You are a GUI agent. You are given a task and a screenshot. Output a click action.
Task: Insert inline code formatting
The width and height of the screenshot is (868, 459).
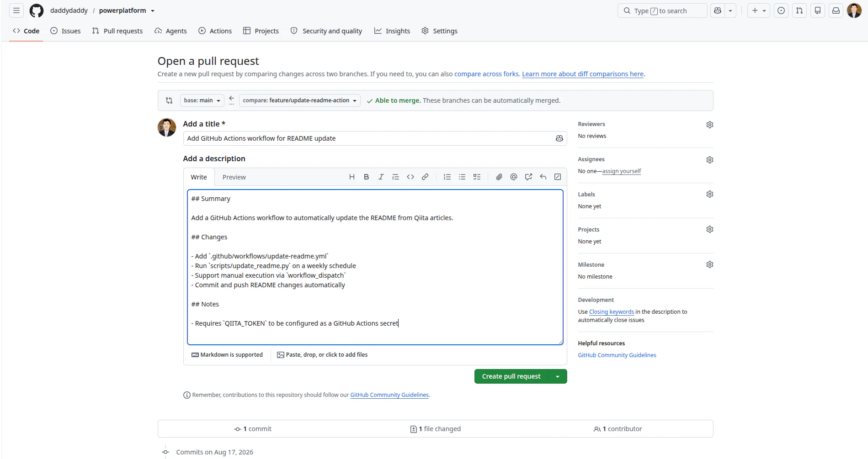(410, 177)
